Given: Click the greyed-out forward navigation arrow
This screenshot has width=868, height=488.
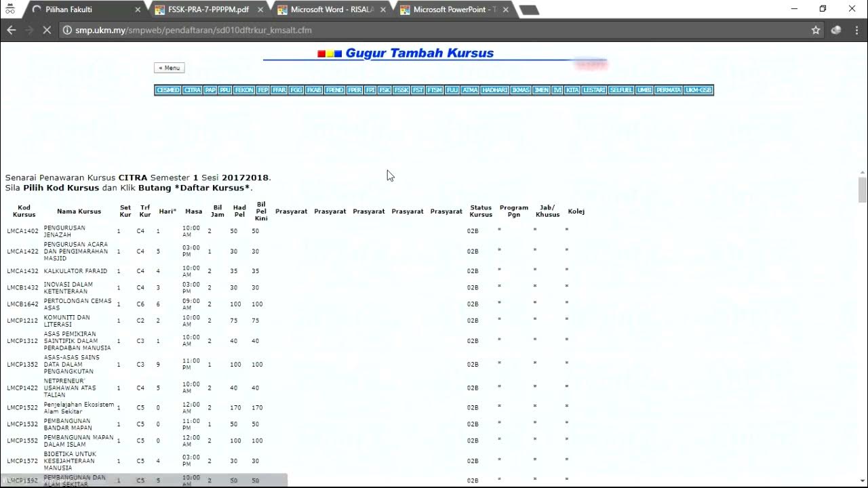Looking at the screenshot, I should click(x=29, y=30).
